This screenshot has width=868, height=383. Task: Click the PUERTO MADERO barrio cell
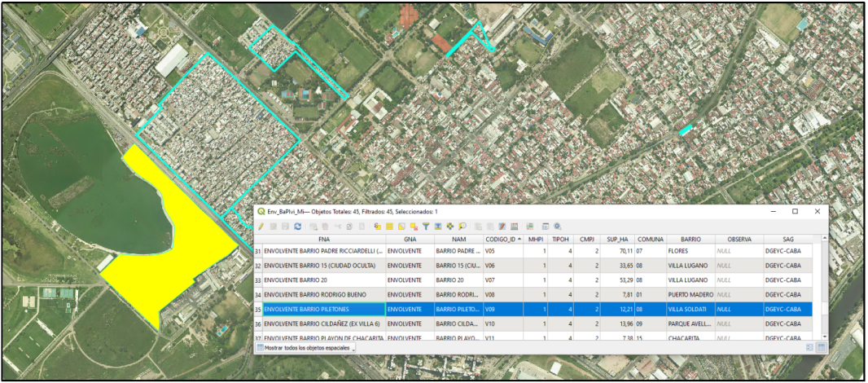pos(690,294)
